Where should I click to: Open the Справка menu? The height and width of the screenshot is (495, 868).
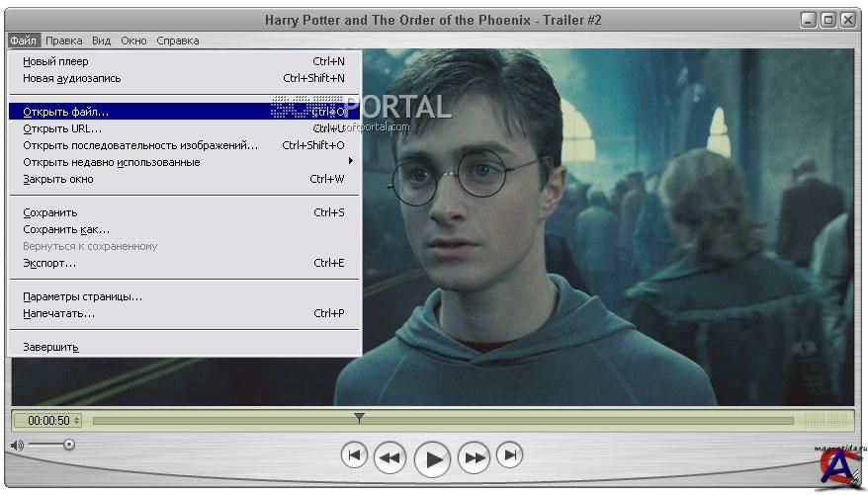177,41
